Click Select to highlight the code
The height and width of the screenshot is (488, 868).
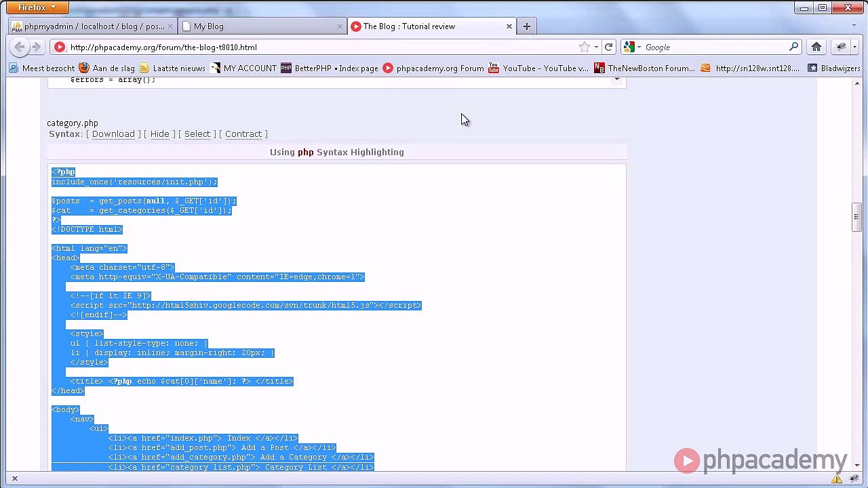[x=197, y=134]
